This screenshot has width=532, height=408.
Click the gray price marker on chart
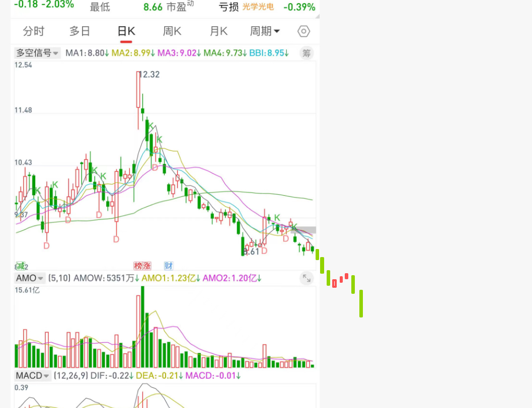coord(303,230)
